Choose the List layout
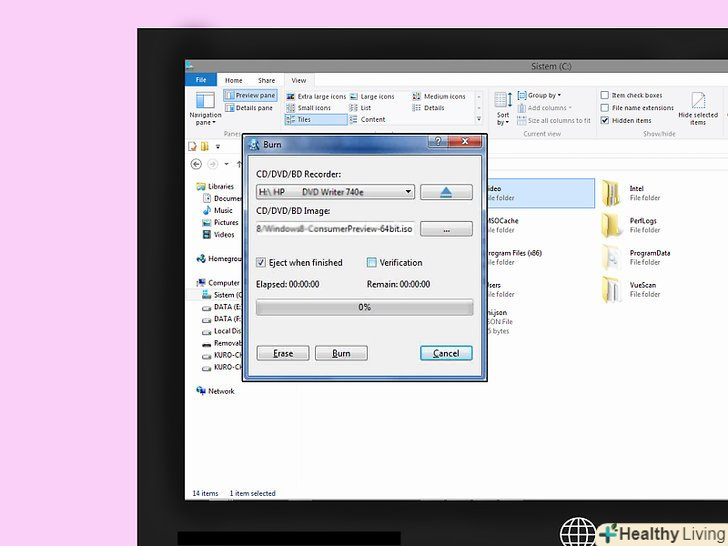Viewport: 728px width, 546px height. point(360,108)
